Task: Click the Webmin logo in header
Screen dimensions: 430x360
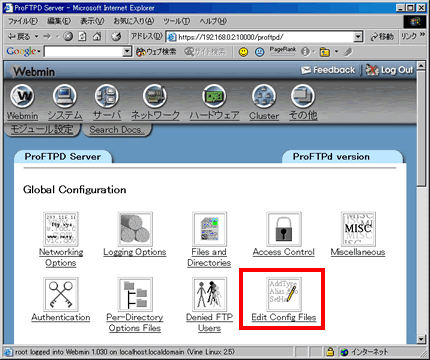Action: [33, 71]
